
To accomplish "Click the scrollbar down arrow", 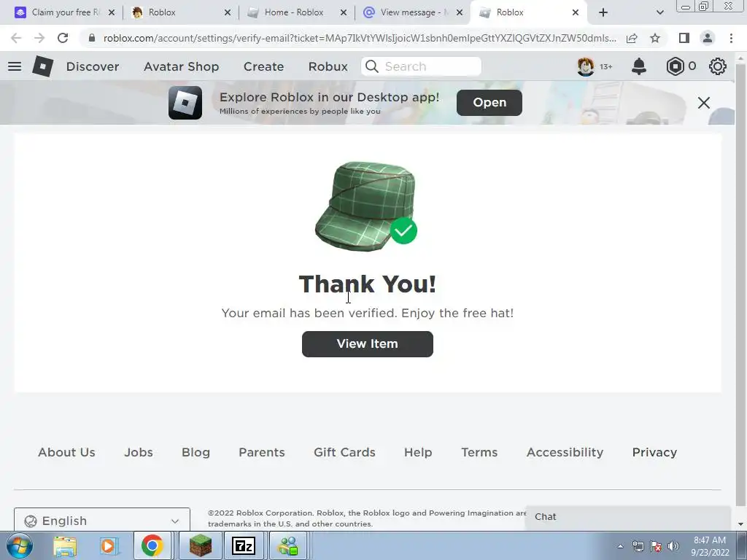I will pyautogui.click(x=740, y=524).
